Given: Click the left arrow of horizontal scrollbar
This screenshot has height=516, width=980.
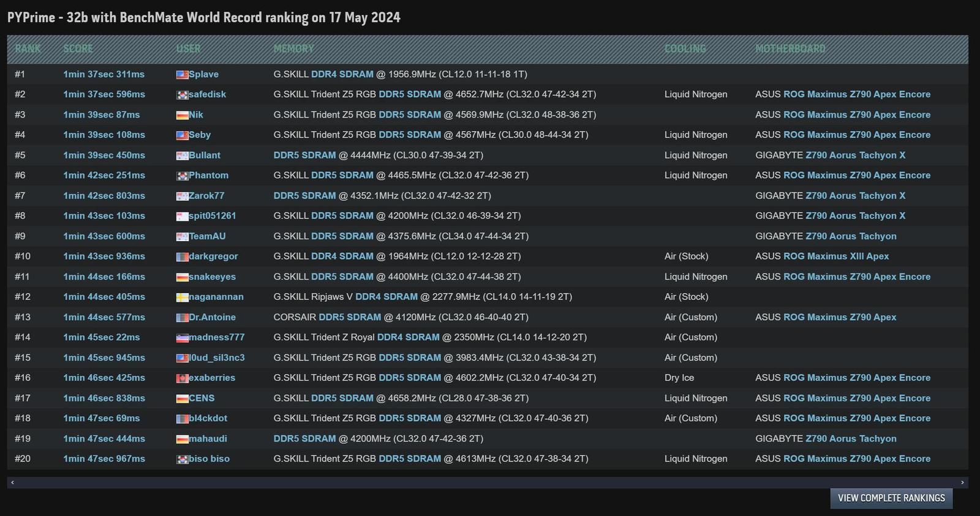Looking at the screenshot, I should (12, 482).
